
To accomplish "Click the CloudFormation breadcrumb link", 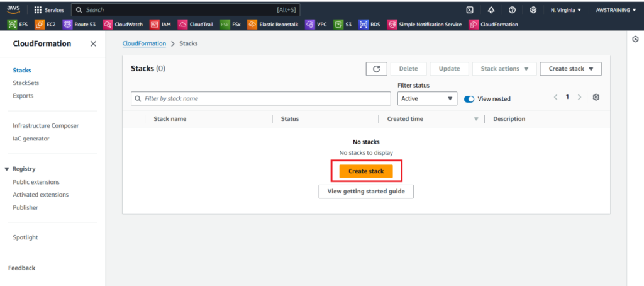I will 144,43.
